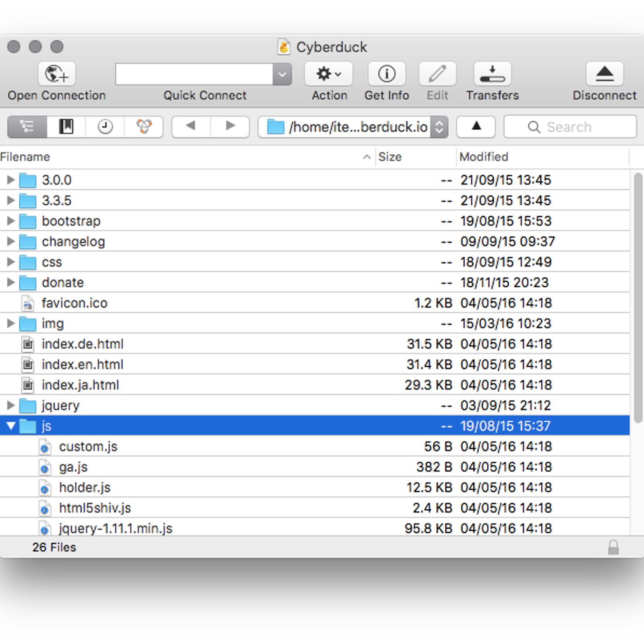Navigate back with the left arrow

[191, 126]
